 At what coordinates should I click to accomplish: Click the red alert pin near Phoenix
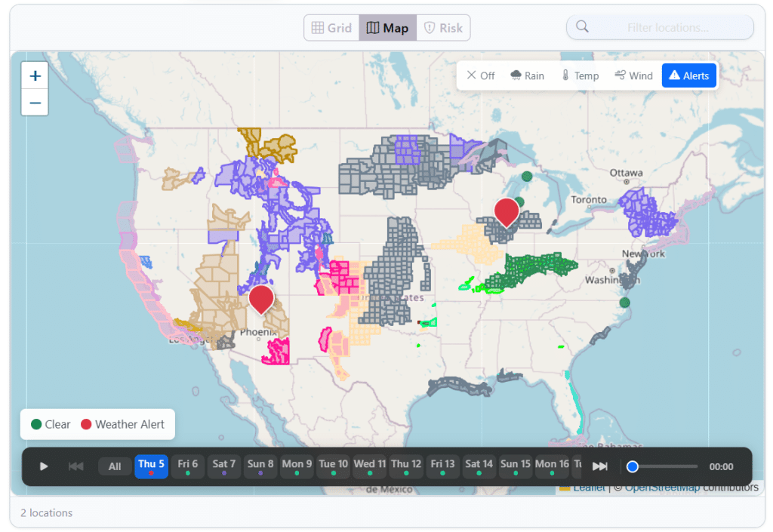tap(261, 298)
